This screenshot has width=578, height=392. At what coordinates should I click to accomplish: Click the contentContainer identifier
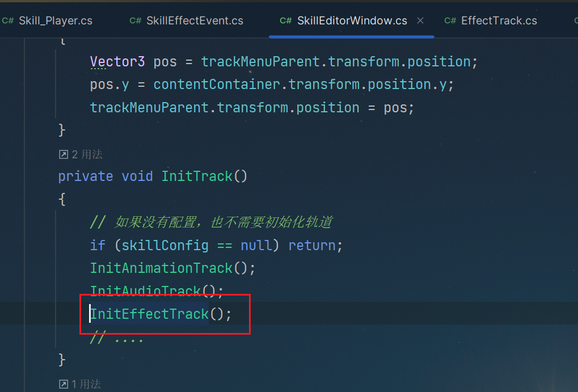[x=216, y=85]
